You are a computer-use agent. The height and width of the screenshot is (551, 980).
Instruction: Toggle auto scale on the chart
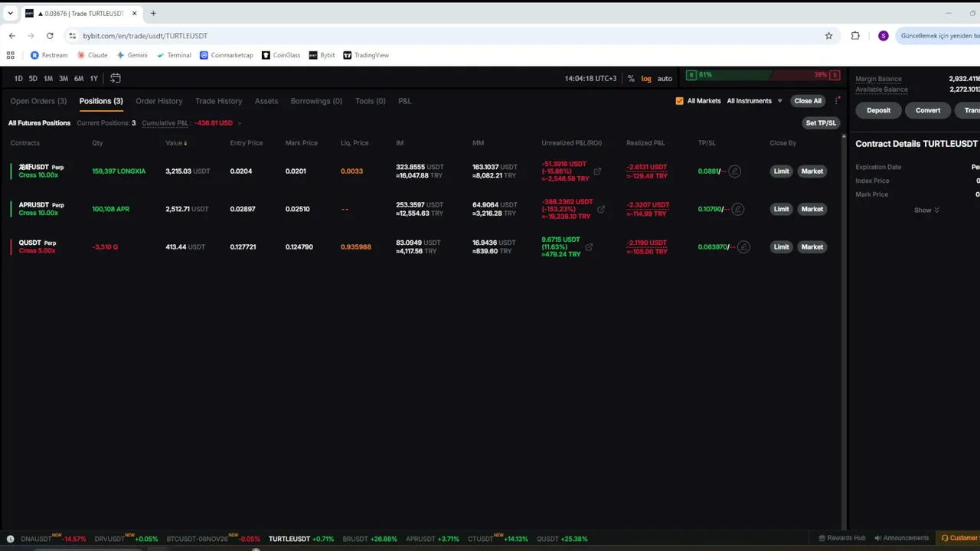tap(665, 78)
